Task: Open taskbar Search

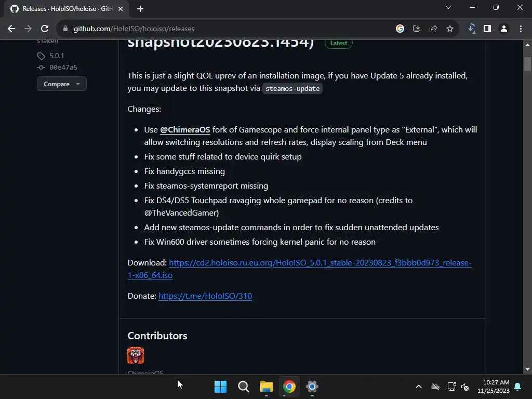Action: [x=243, y=387]
